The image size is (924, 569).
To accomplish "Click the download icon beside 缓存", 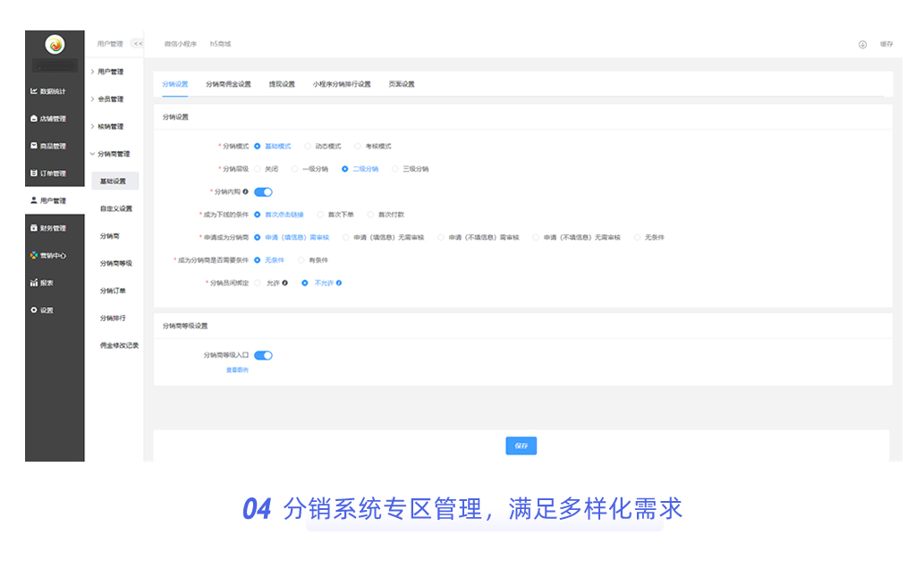I will [x=862, y=44].
